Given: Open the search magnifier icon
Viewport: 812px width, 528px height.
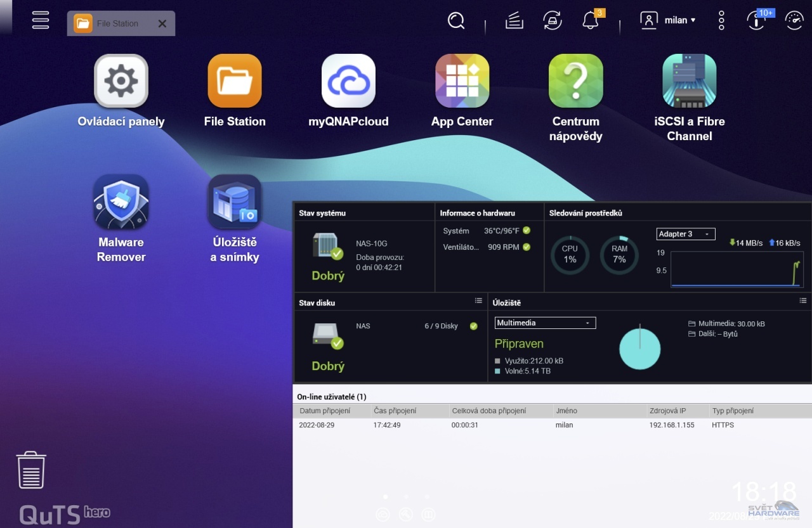Looking at the screenshot, I should 456,21.
